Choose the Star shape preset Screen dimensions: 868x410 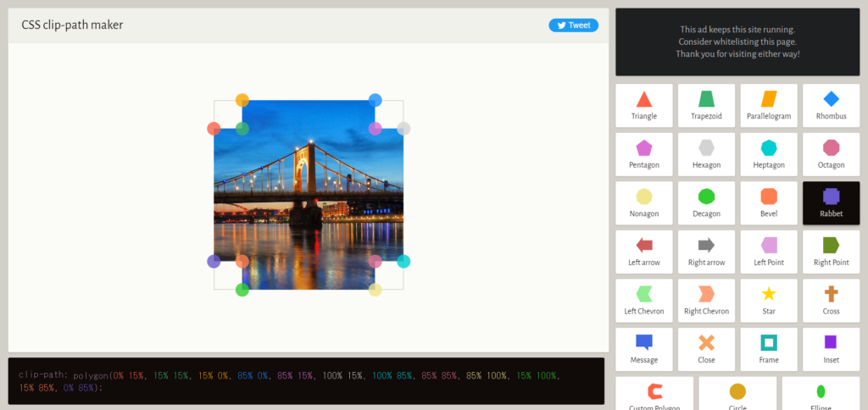769,300
